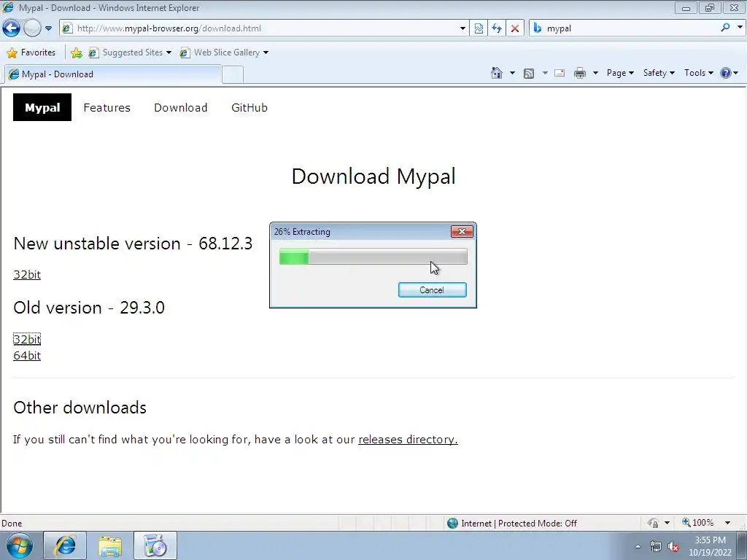Open the GitHub navigation link

click(249, 108)
